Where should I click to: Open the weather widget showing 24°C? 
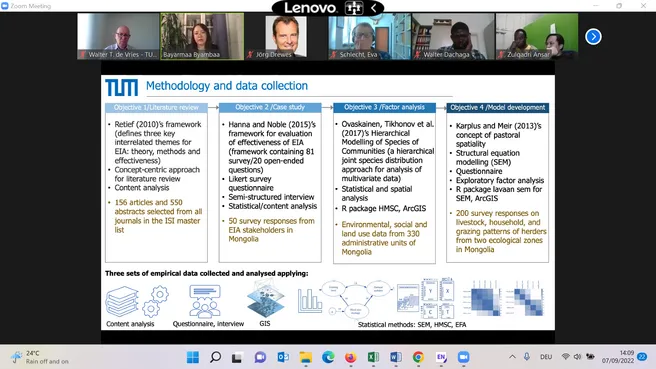tap(40, 357)
